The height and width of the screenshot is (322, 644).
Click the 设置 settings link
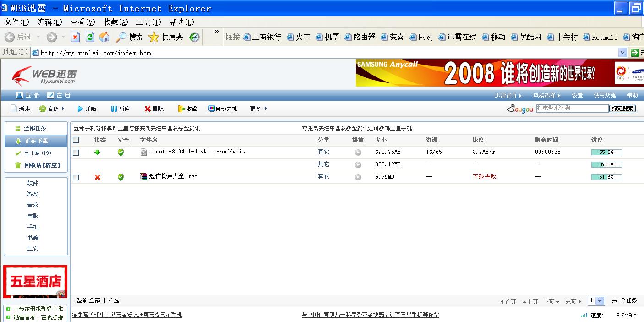point(577,95)
